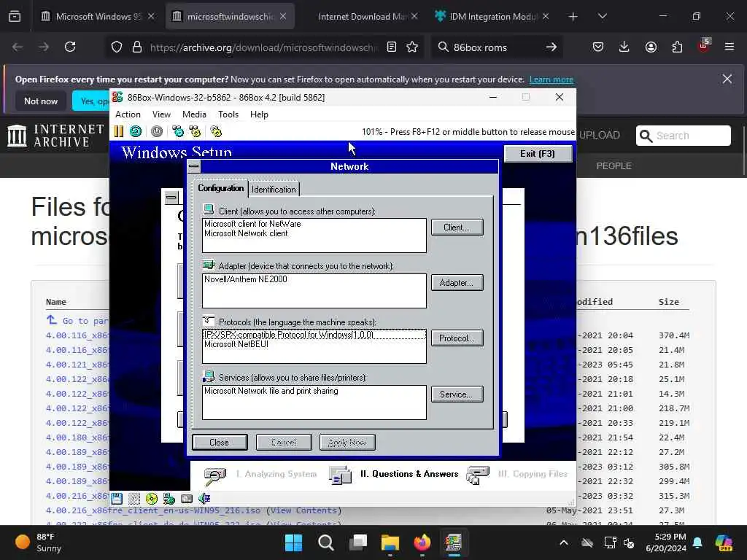The width and height of the screenshot is (747, 560).
Task: Click the Internet Archive logo
Action: (x=55, y=136)
